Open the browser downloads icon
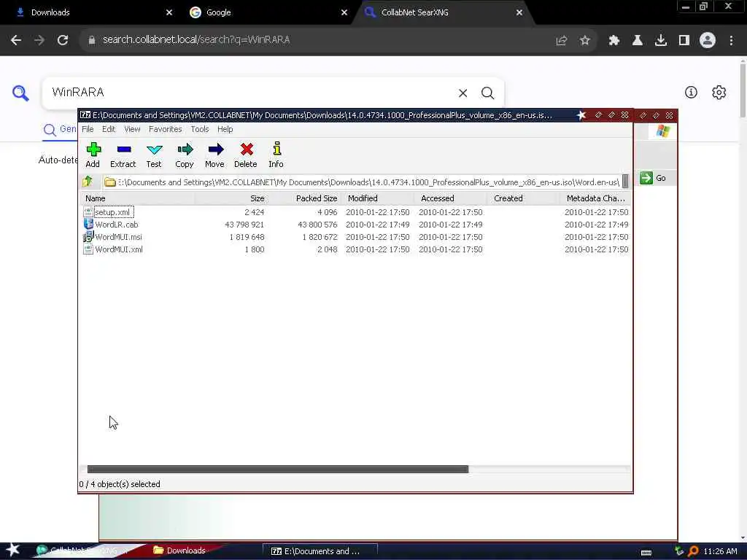Image resolution: width=747 pixels, height=560 pixels. point(660,41)
